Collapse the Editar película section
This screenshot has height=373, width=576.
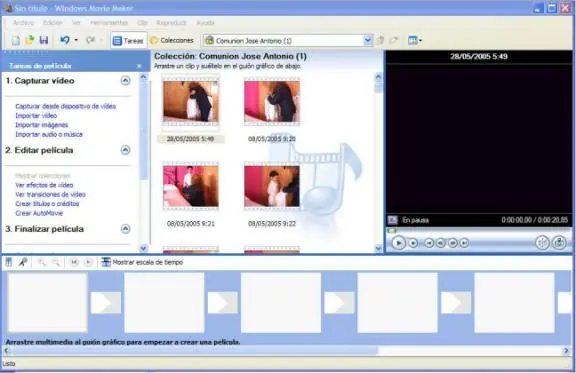126,150
